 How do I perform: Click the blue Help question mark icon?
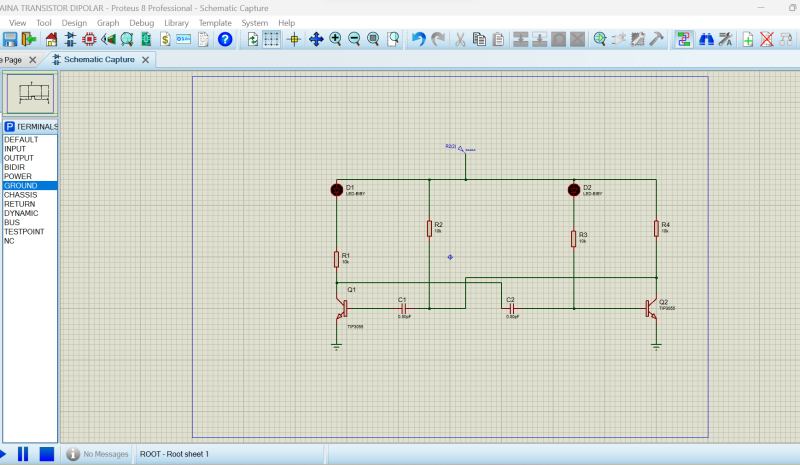tap(225, 40)
